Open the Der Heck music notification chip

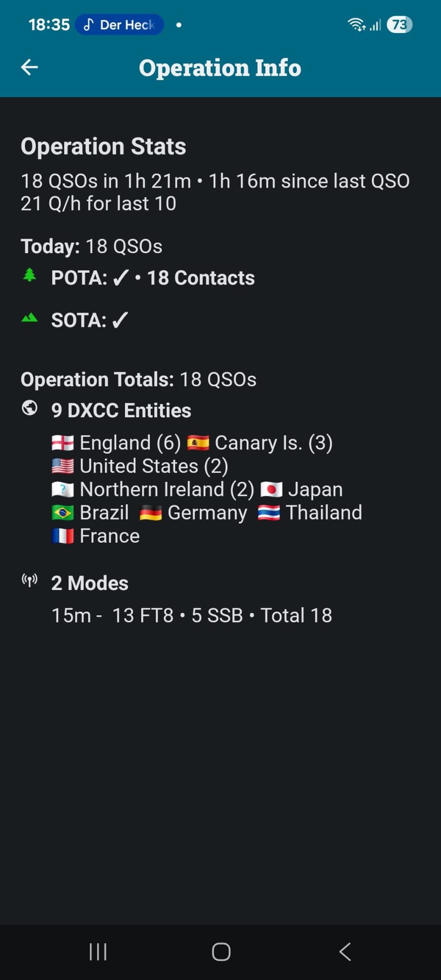pos(119,25)
